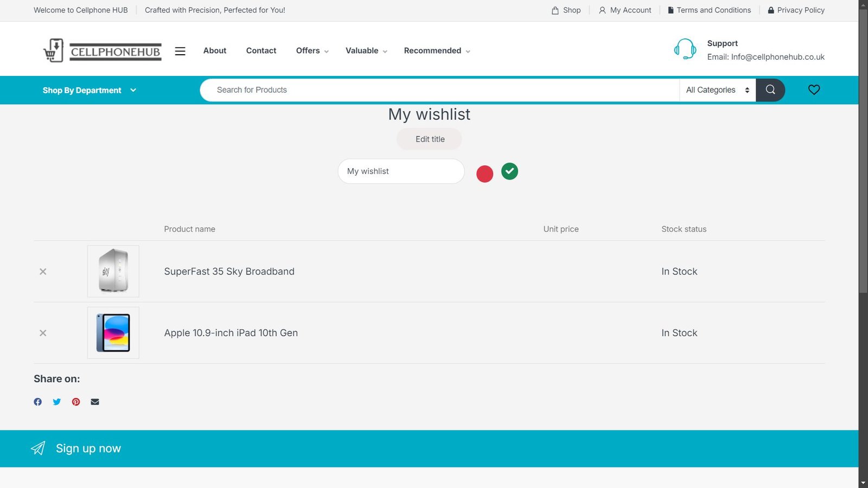Click the wishlist name text field

(x=401, y=171)
